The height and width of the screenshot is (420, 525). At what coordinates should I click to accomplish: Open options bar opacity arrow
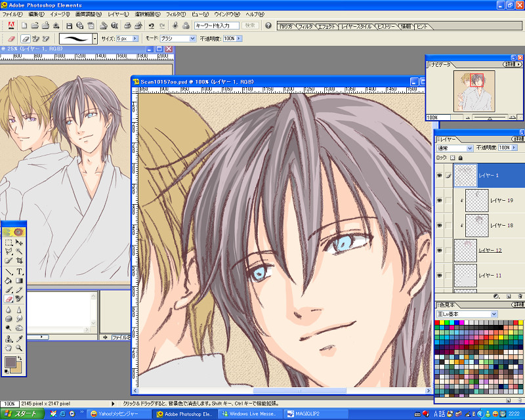click(x=239, y=39)
